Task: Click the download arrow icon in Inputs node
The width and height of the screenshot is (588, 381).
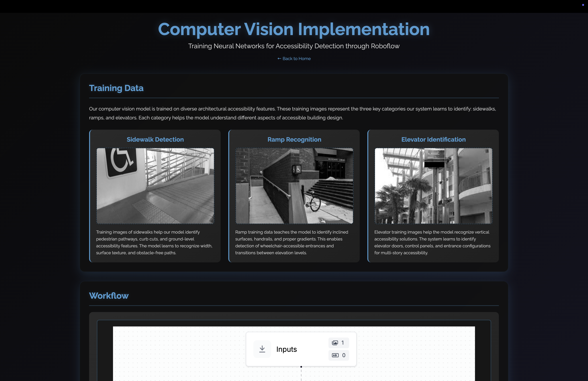Action: (262, 349)
